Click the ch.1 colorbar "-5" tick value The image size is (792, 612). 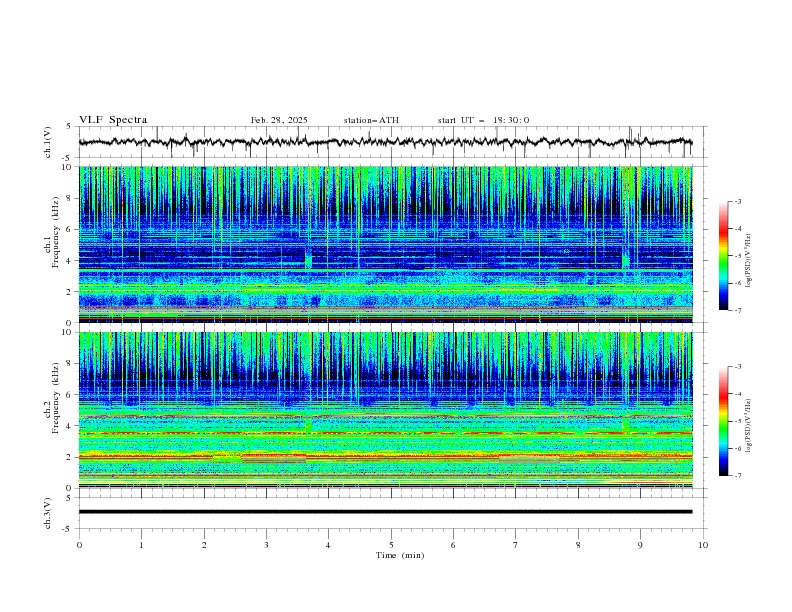(x=738, y=256)
